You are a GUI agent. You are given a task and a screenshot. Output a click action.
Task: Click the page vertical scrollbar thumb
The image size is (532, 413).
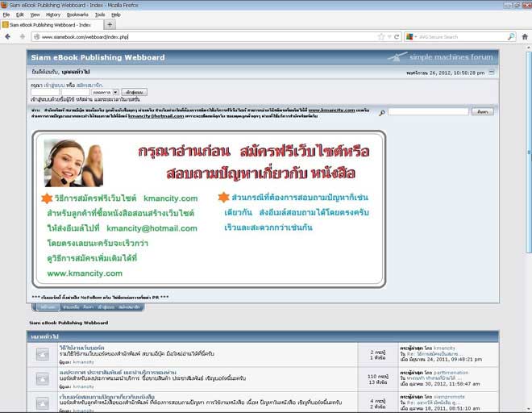point(529,152)
